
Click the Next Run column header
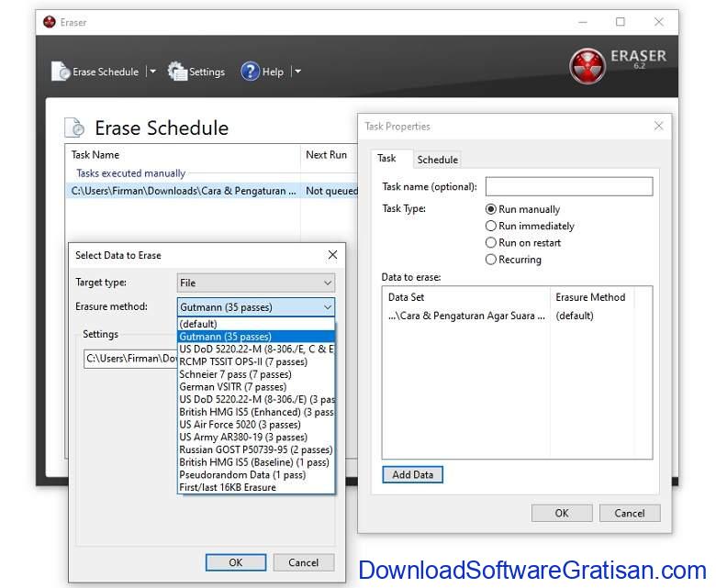coord(326,155)
